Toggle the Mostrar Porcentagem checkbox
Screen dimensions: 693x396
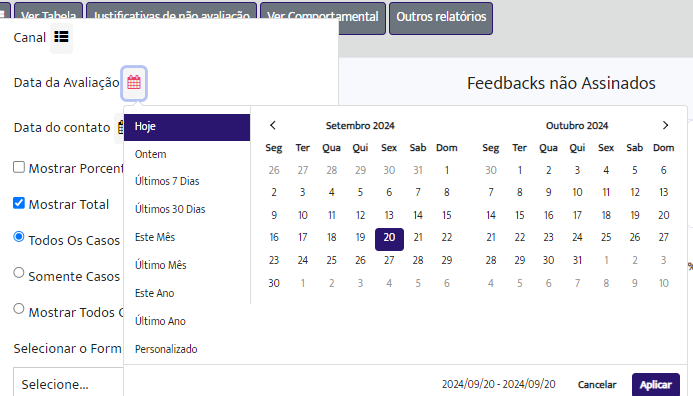tap(19, 167)
